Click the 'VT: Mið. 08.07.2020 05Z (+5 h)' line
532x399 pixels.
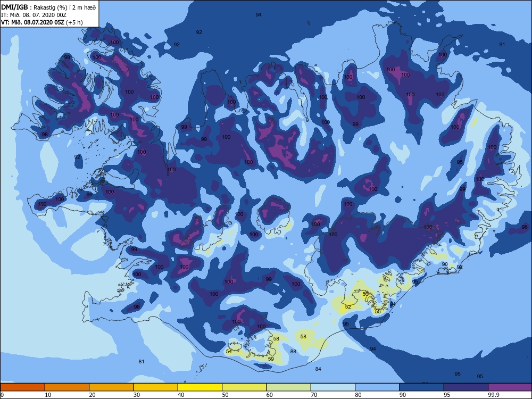(41, 22)
